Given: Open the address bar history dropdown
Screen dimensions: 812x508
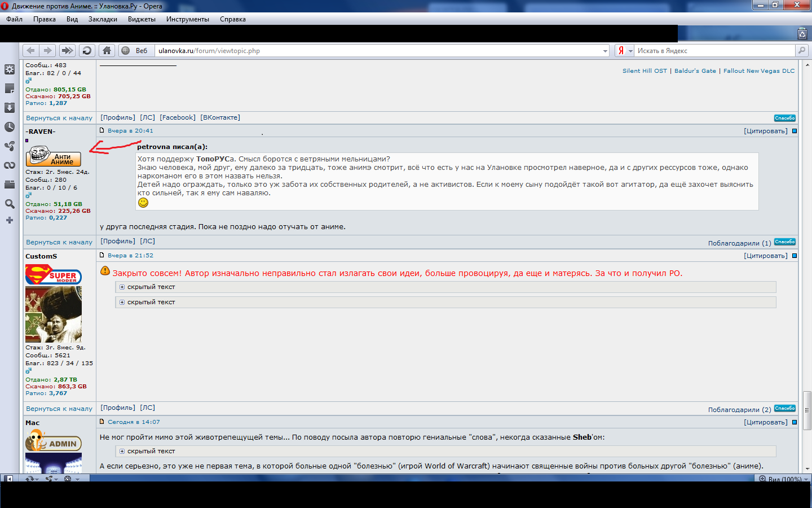Looking at the screenshot, I should tap(606, 51).
